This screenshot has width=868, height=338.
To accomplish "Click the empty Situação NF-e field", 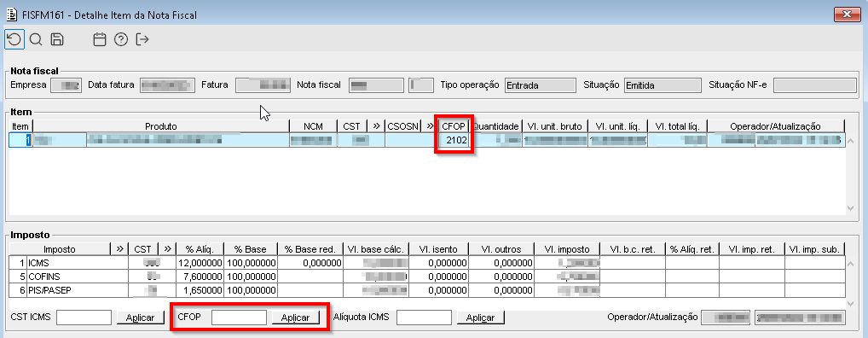I will coord(815,85).
